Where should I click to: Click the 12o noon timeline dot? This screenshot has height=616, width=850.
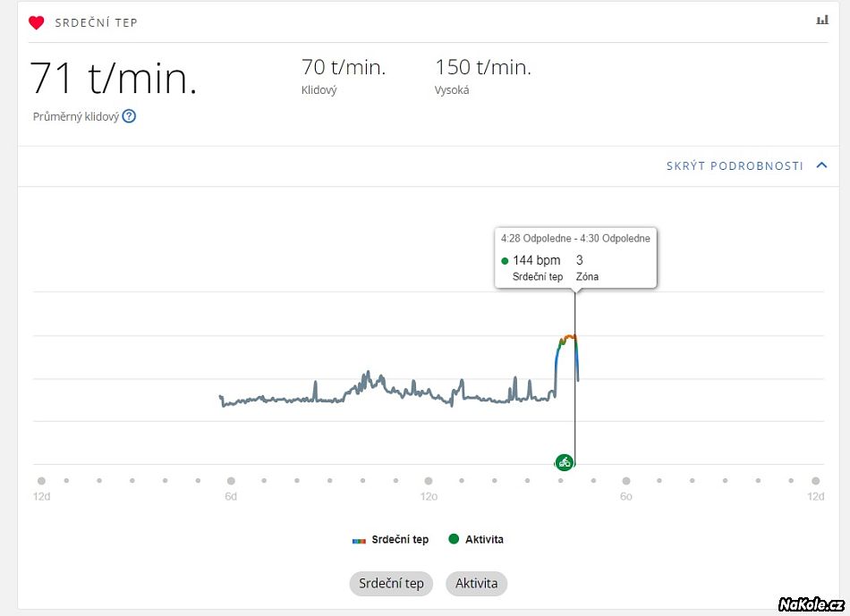tap(429, 481)
